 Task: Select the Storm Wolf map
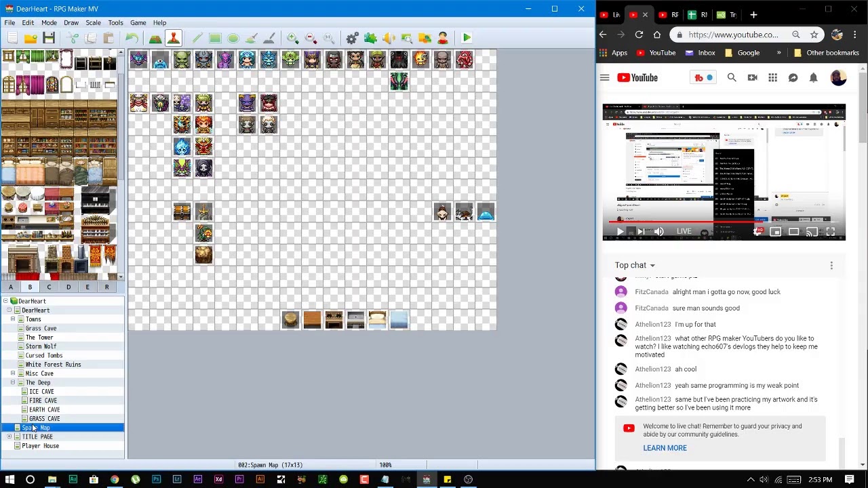point(41,346)
